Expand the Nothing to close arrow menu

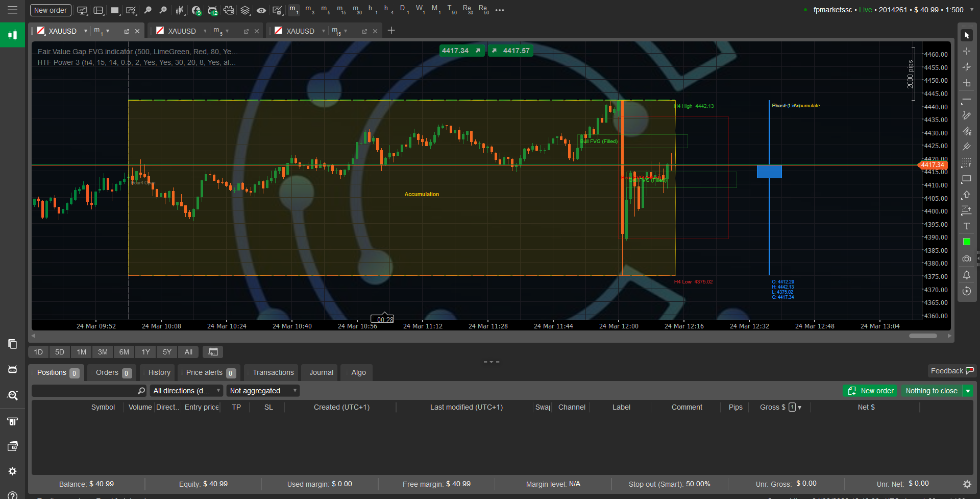pyautogui.click(x=968, y=391)
